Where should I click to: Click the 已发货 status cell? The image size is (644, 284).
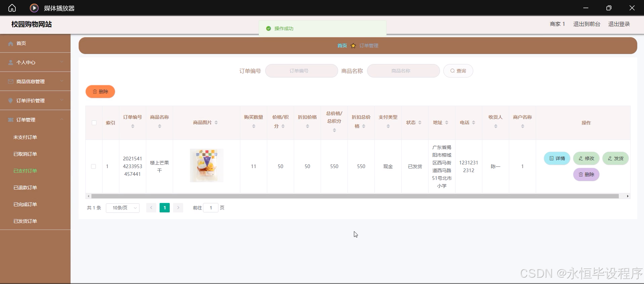pyautogui.click(x=415, y=166)
